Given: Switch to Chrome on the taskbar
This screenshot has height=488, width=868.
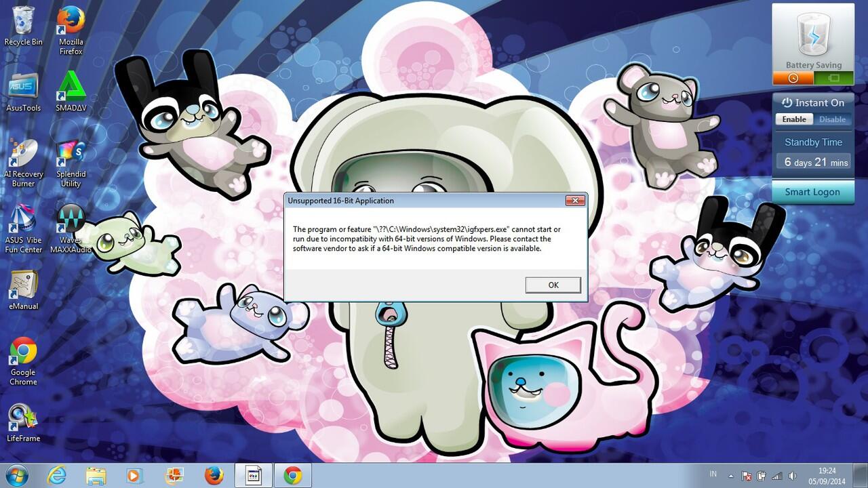Looking at the screenshot, I should tap(293, 475).
